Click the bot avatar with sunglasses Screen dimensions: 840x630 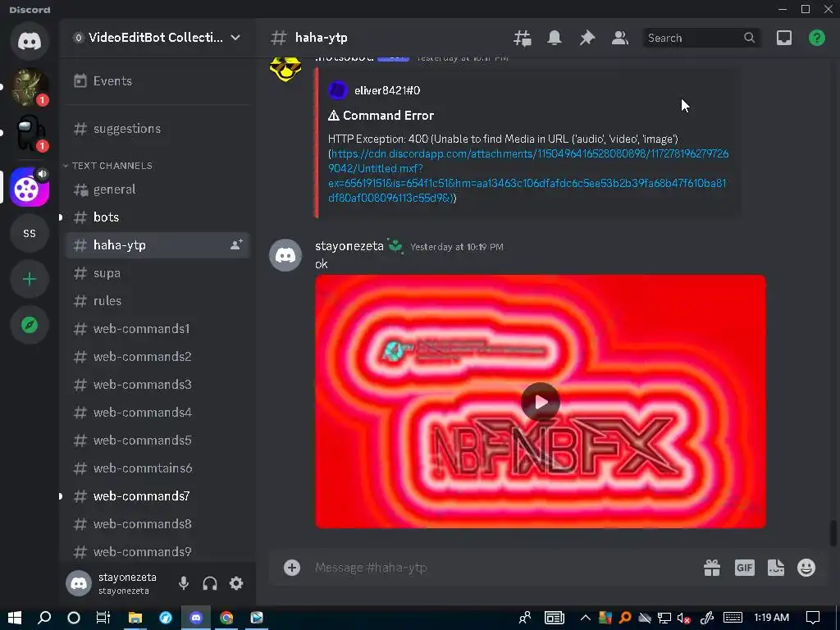(x=285, y=69)
